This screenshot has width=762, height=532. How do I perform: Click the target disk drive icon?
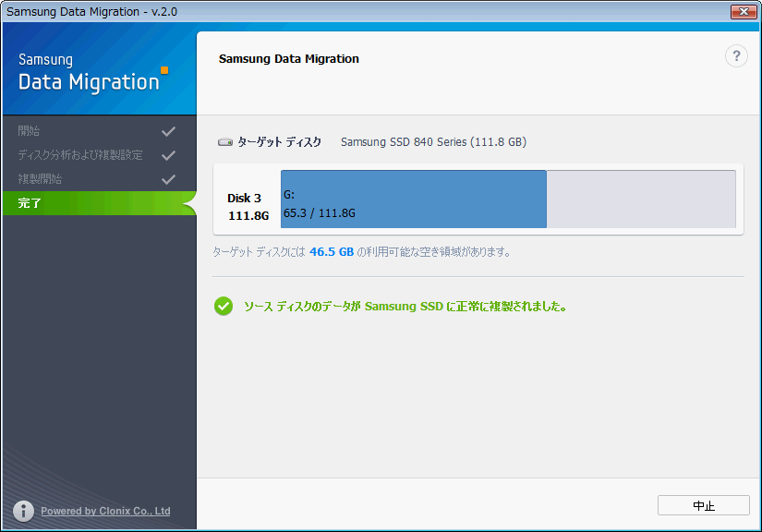tap(225, 142)
